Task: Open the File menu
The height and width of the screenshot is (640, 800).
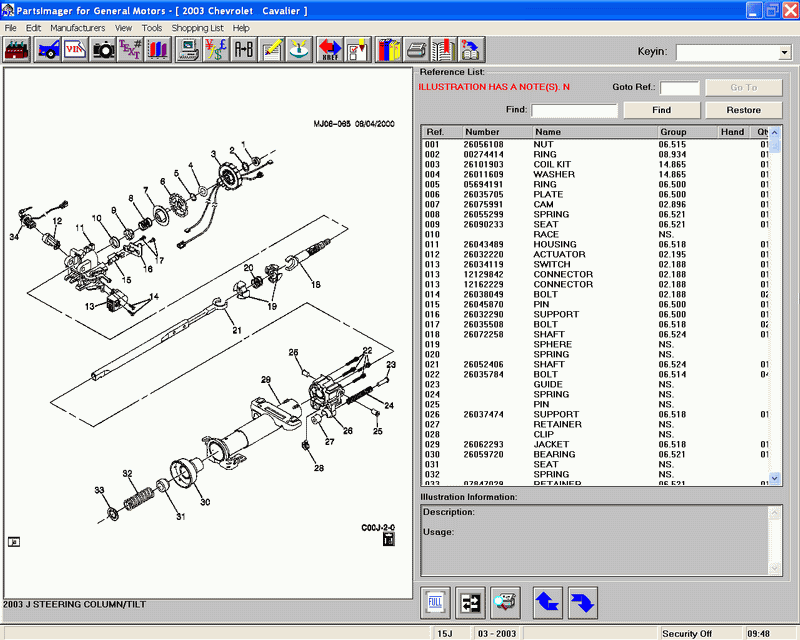Action: coord(10,28)
